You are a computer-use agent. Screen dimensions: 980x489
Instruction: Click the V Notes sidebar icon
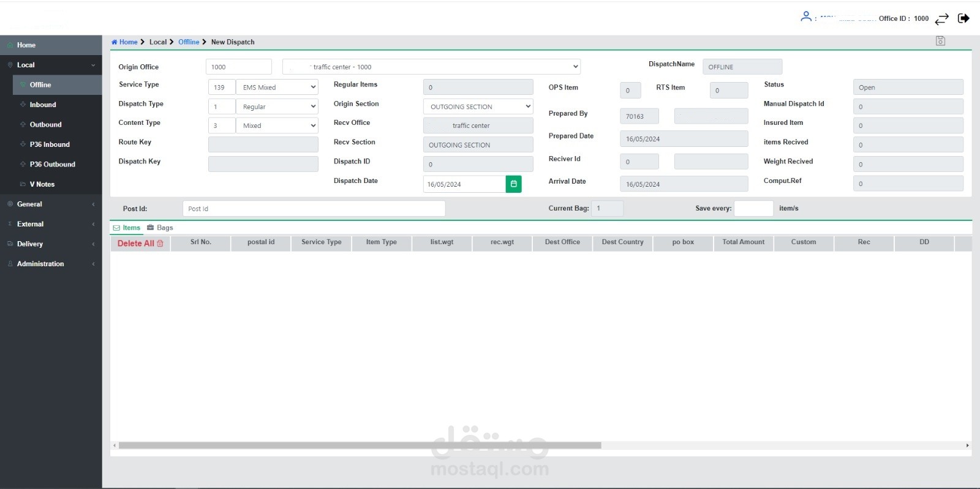[23, 184]
